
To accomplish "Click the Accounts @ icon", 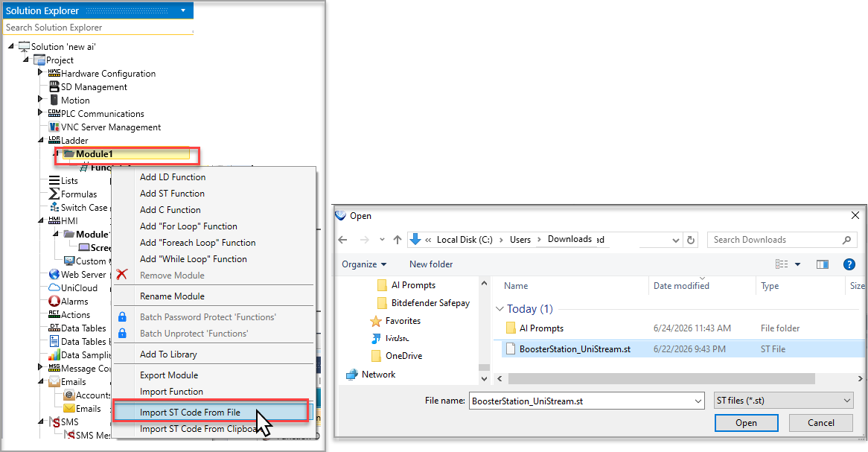I will pyautogui.click(x=68, y=395).
